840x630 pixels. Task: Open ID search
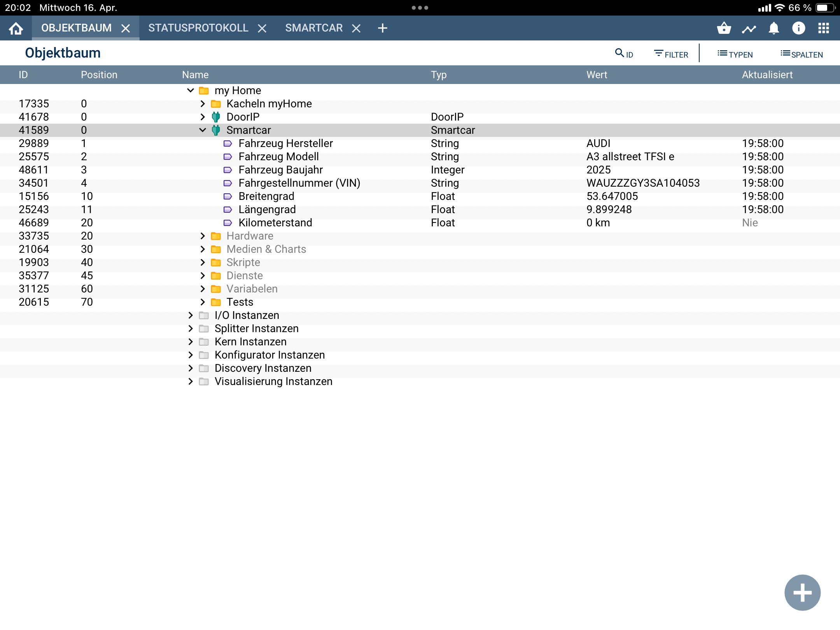tap(624, 54)
